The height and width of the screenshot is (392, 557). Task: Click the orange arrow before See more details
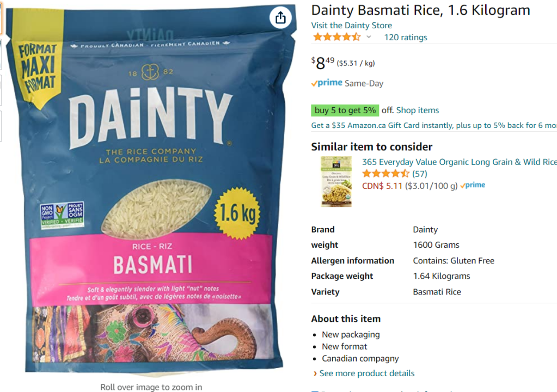(315, 373)
